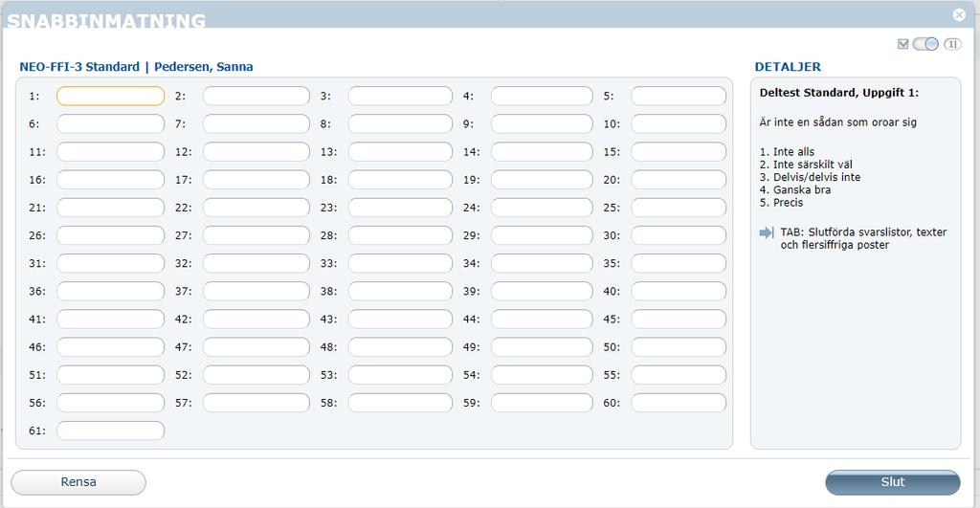
Task: Select the input box for item 34
Action: 542,263
